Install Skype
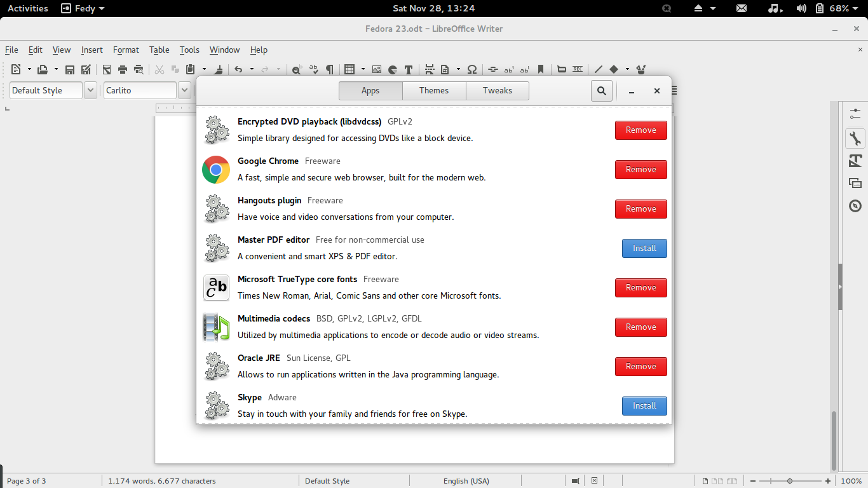Screen dimensions: 868x488 click(x=644, y=406)
